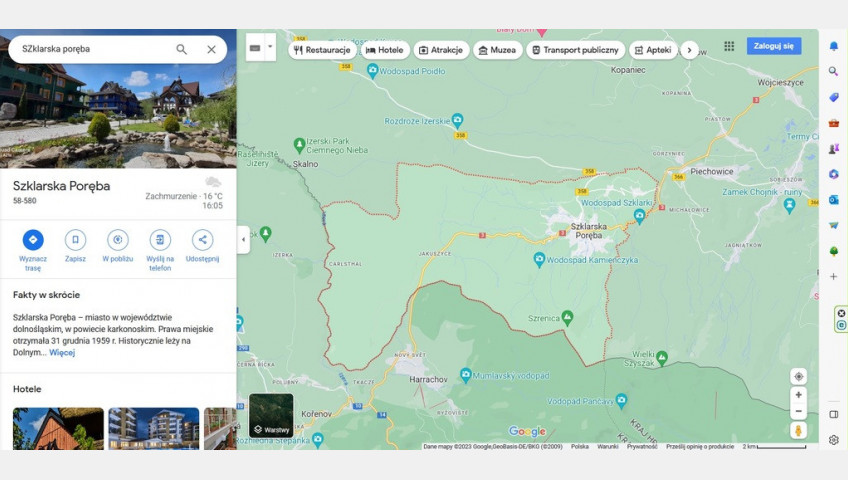
Task: Open the Google apps grid icon
Action: click(729, 46)
